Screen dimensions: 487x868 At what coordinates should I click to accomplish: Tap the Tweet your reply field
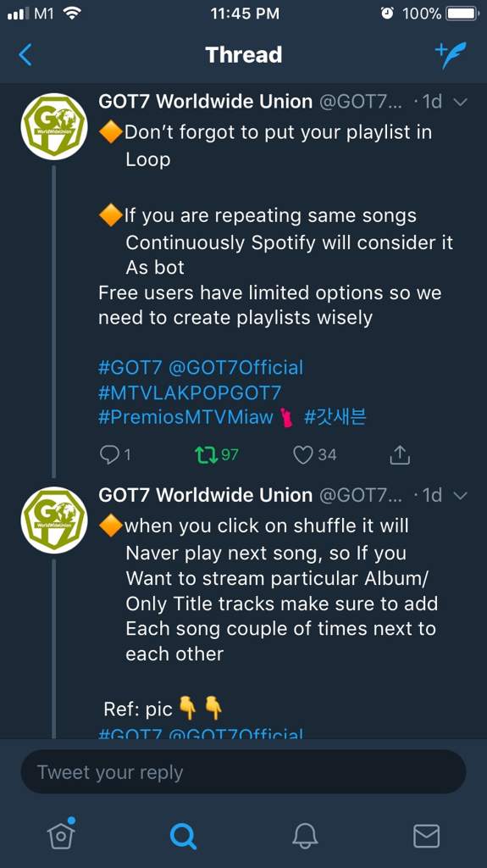coord(244,772)
